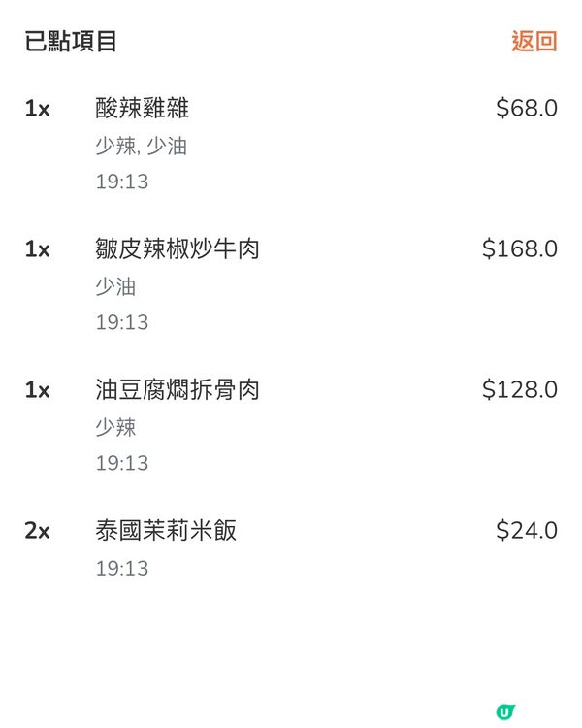This screenshot has width=582, height=728.
Task: Click 1x quantity beside 皺皮辣椒炒牛肉
Action: coord(37,248)
